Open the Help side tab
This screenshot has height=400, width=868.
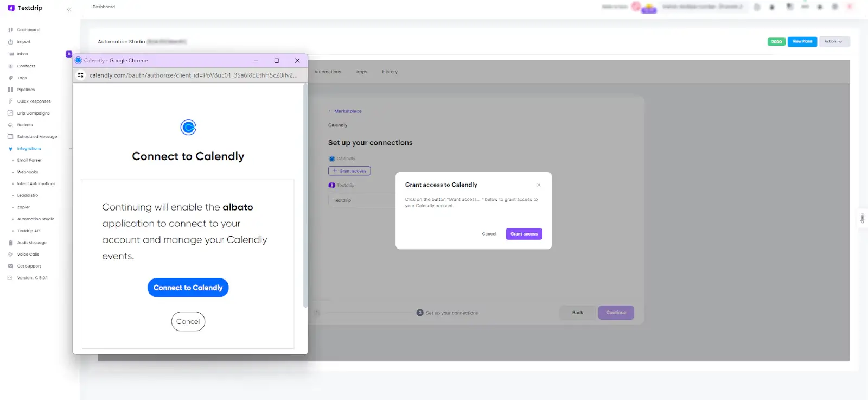pyautogui.click(x=862, y=219)
